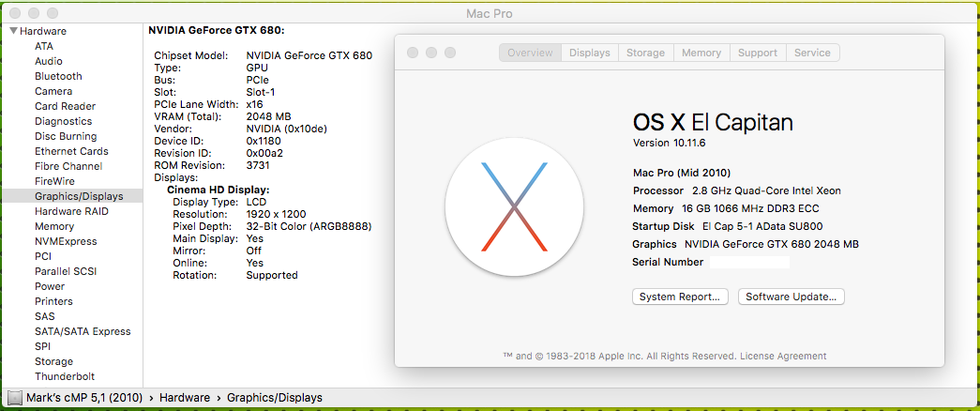Click the OS X El Capitan logo
The image size is (980, 411).
tap(514, 206)
